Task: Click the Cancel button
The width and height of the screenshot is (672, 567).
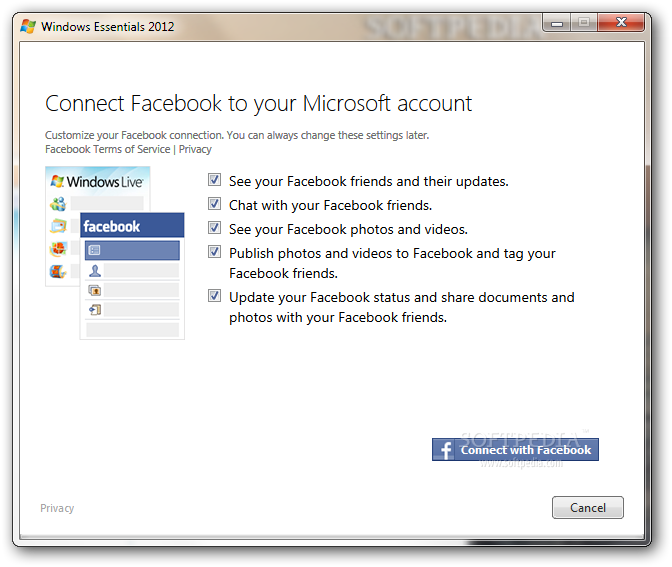Action: click(588, 507)
